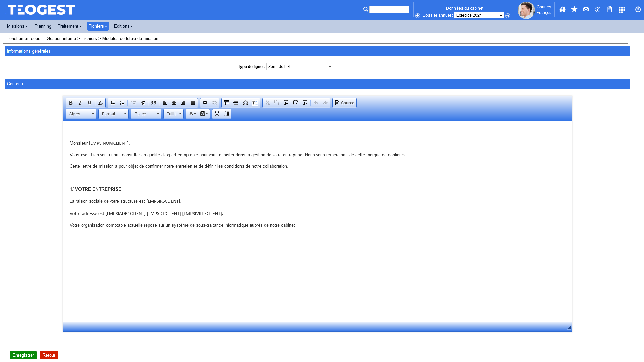The image size is (644, 362).
Task: Click the insert link icon
Action: (205, 103)
